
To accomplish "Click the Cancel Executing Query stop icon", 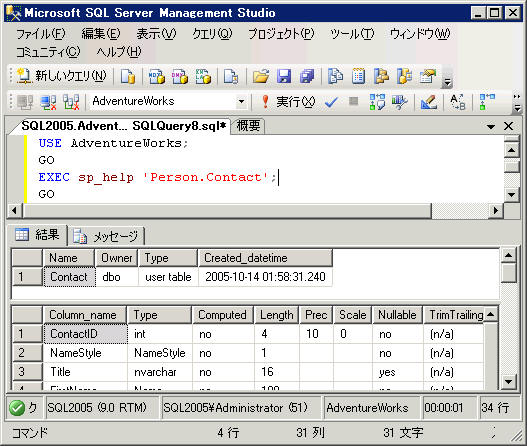I will pos(353,101).
